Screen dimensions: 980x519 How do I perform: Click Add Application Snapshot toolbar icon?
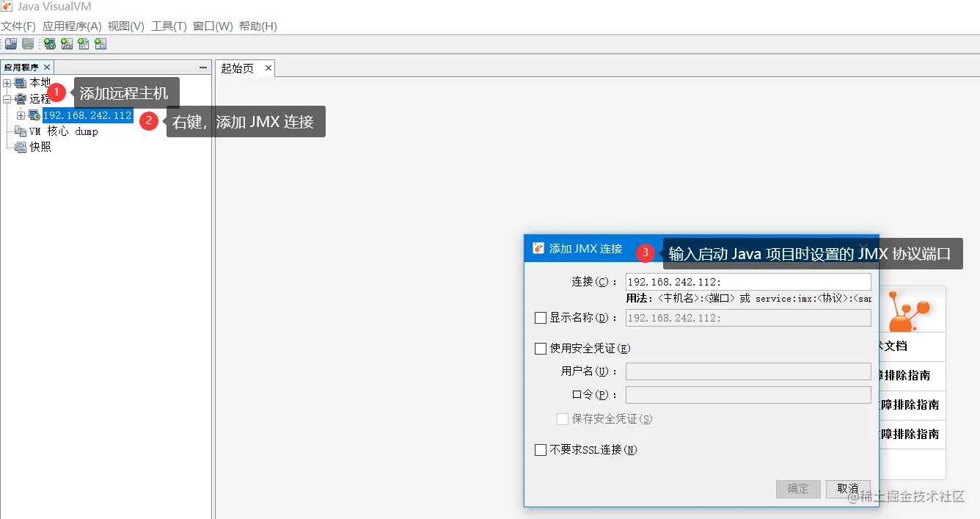tap(100, 44)
